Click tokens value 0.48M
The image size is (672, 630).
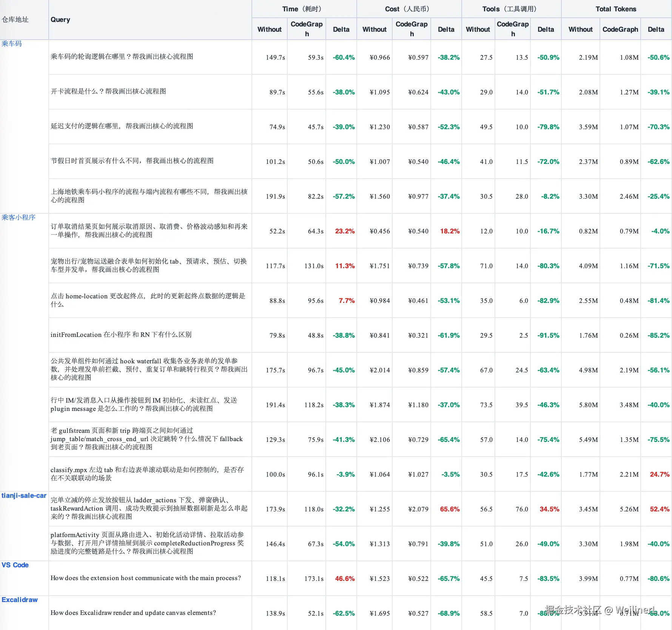click(629, 301)
